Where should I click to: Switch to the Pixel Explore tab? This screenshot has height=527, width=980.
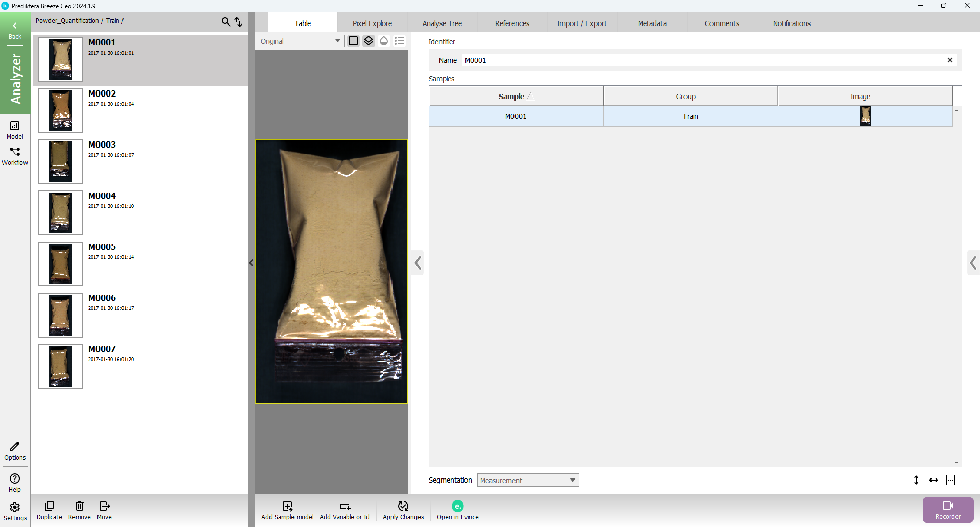click(x=372, y=23)
